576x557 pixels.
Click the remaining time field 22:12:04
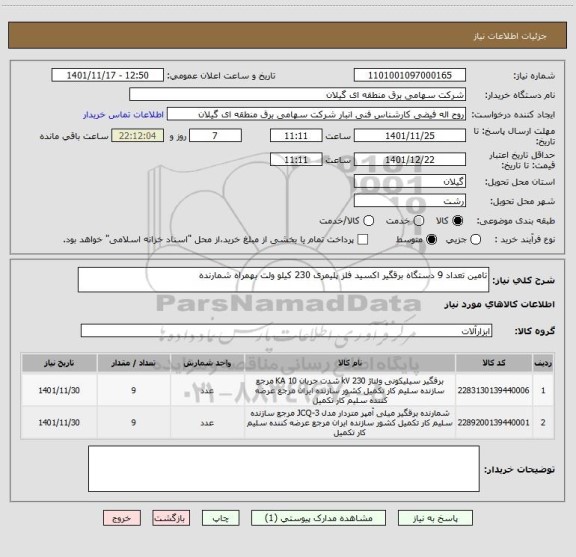click(x=138, y=136)
